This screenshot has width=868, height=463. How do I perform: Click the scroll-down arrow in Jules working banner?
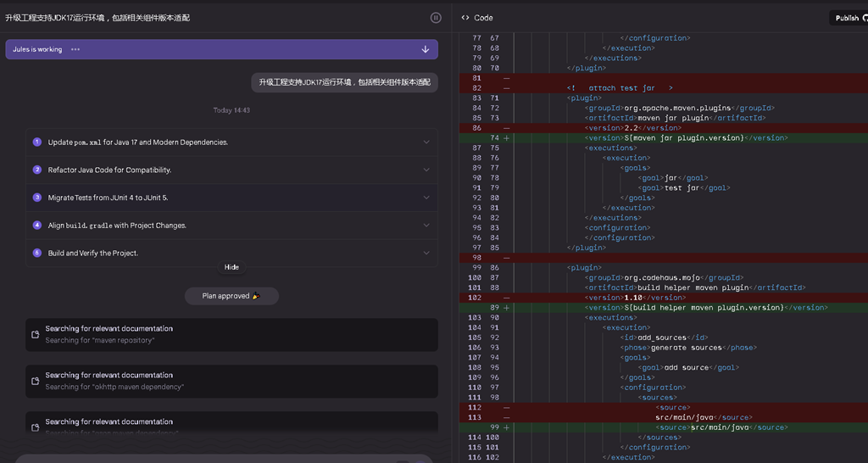[x=426, y=49]
